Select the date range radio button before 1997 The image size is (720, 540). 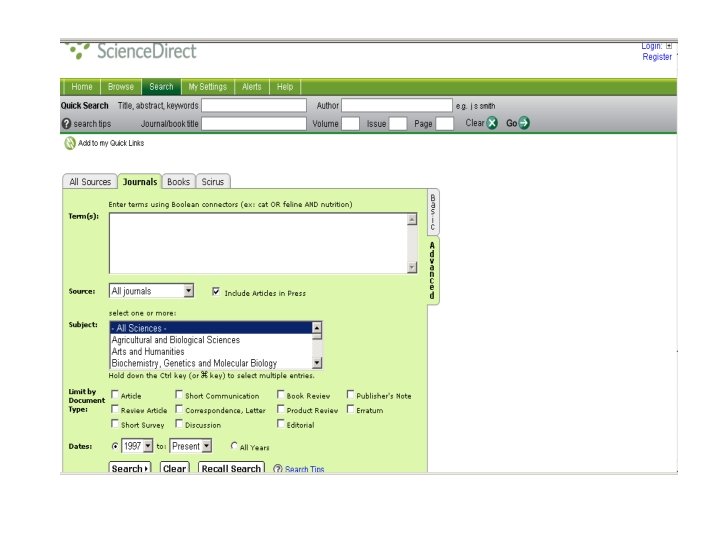pos(115,446)
